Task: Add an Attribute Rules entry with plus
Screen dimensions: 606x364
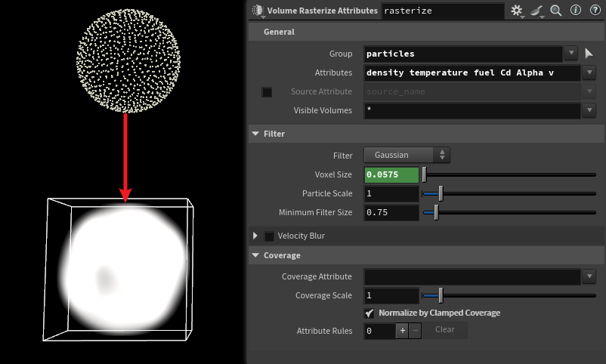Action: click(x=403, y=330)
